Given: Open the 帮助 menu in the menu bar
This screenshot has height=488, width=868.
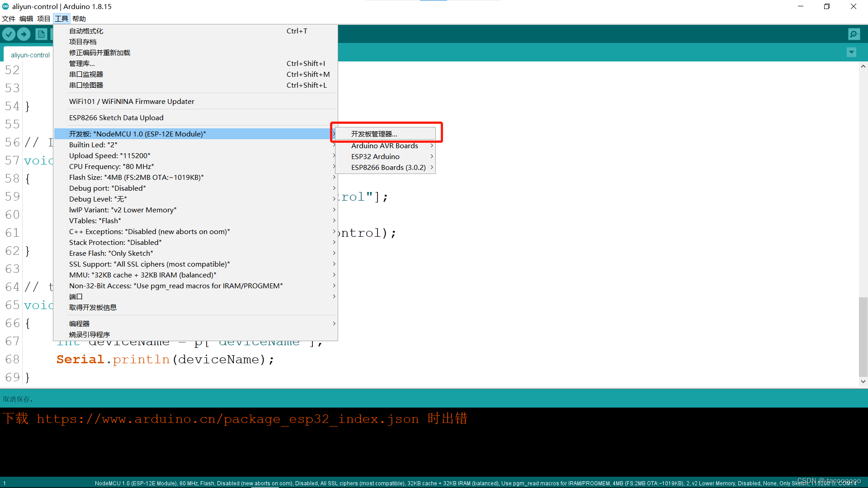Looking at the screenshot, I should (x=79, y=19).
